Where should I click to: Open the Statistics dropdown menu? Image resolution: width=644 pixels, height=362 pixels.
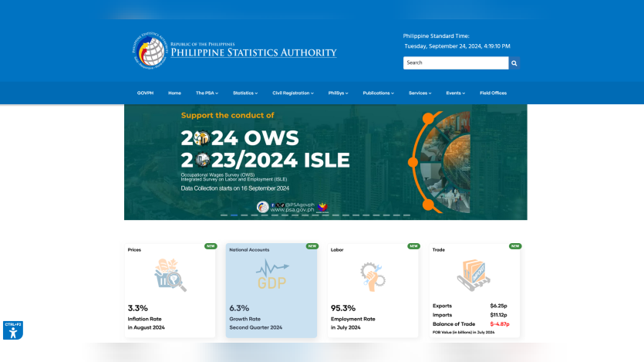245,93
